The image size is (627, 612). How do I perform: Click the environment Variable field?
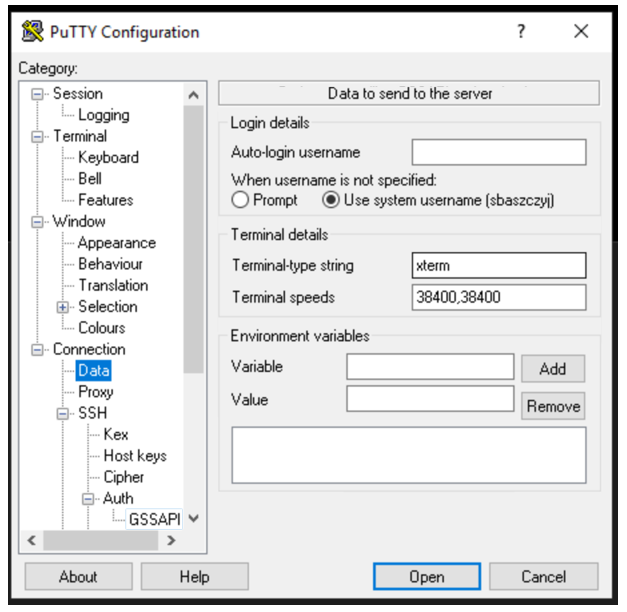coord(430,366)
